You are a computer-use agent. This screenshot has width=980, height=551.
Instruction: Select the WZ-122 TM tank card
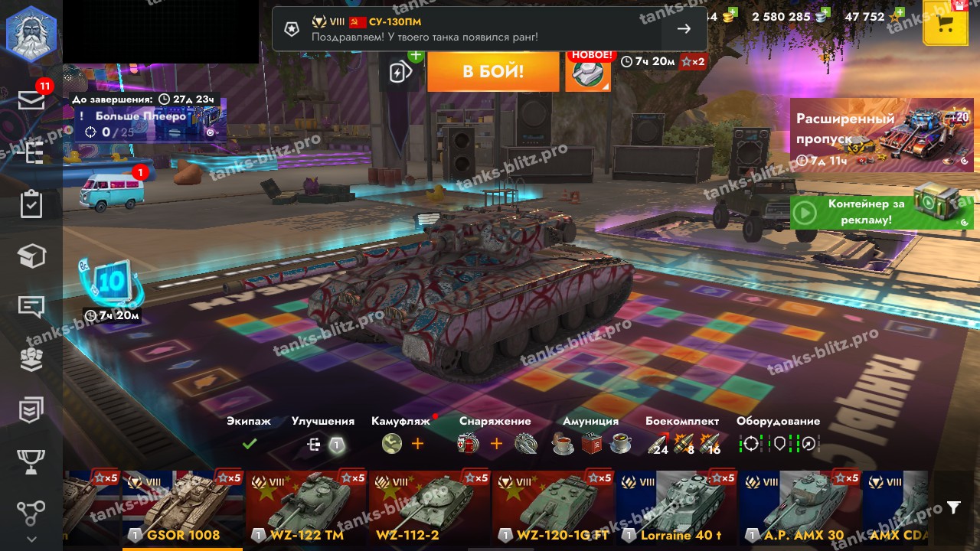306,508
